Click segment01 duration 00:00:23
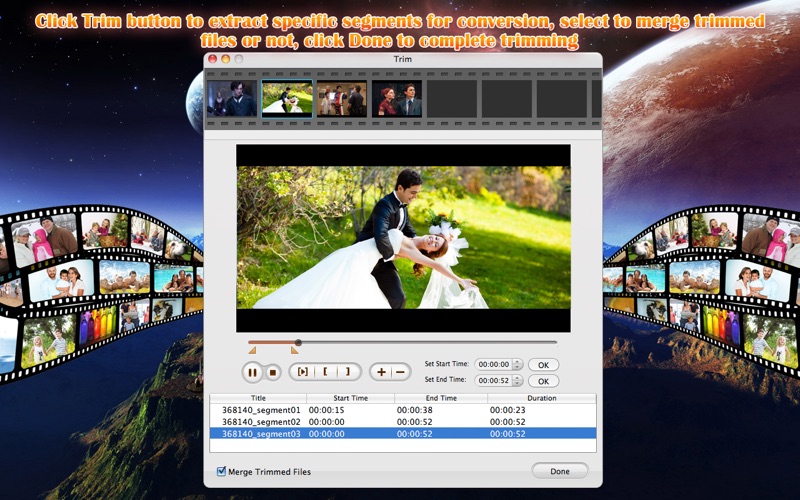This screenshot has width=800, height=500. tap(508, 410)
